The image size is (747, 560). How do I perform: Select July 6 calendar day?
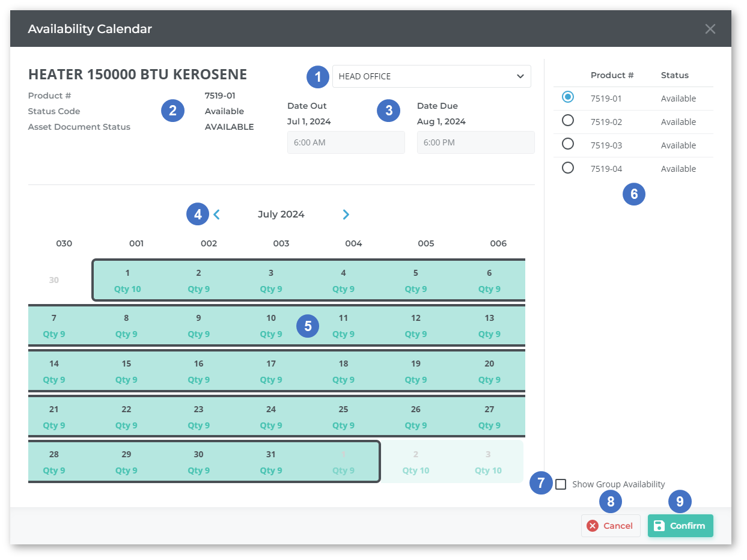coord(489,281)
